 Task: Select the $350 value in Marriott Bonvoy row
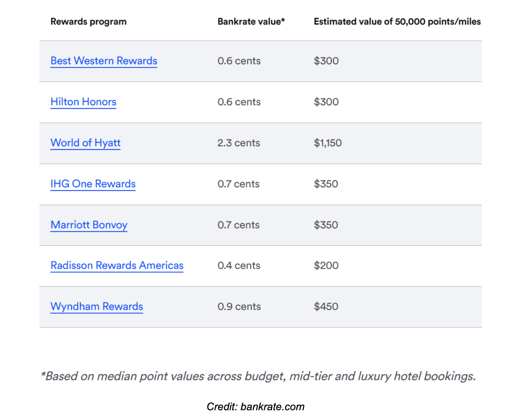point(326,225)
